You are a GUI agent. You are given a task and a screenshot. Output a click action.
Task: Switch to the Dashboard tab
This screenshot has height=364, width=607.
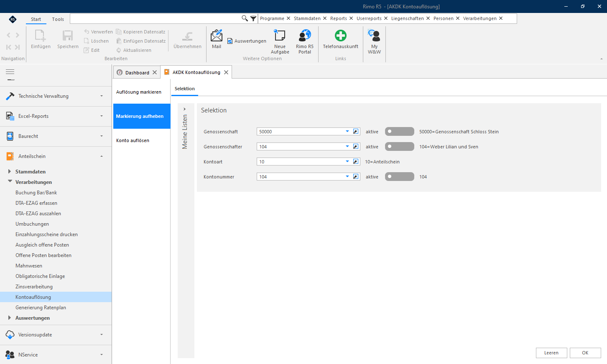[137, 72]
